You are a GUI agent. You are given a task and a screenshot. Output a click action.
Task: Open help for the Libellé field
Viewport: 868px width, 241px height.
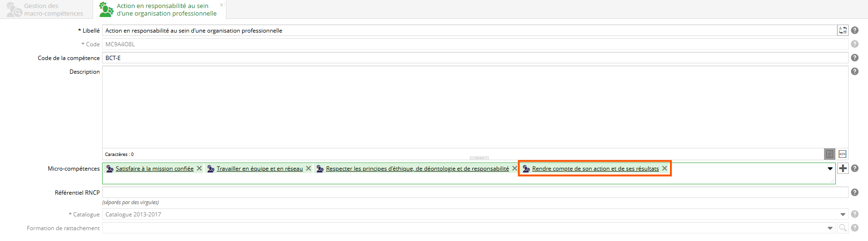point(855,30)
